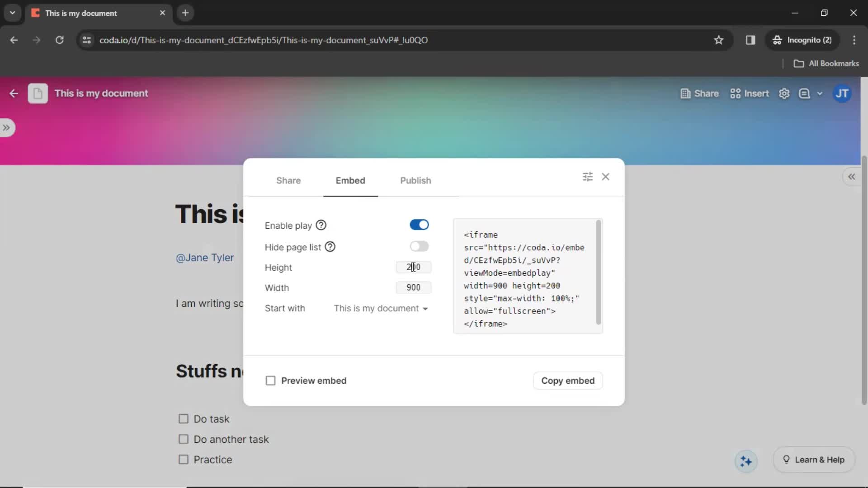Click the close icon on dialog

pyautogui.click(x=606, y=176)
